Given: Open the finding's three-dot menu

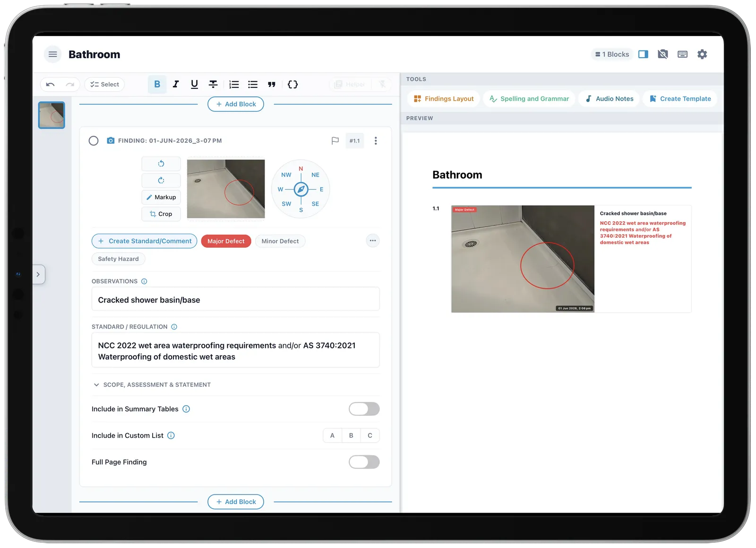Looking at the screenshot, I should (x=376, y=141).
